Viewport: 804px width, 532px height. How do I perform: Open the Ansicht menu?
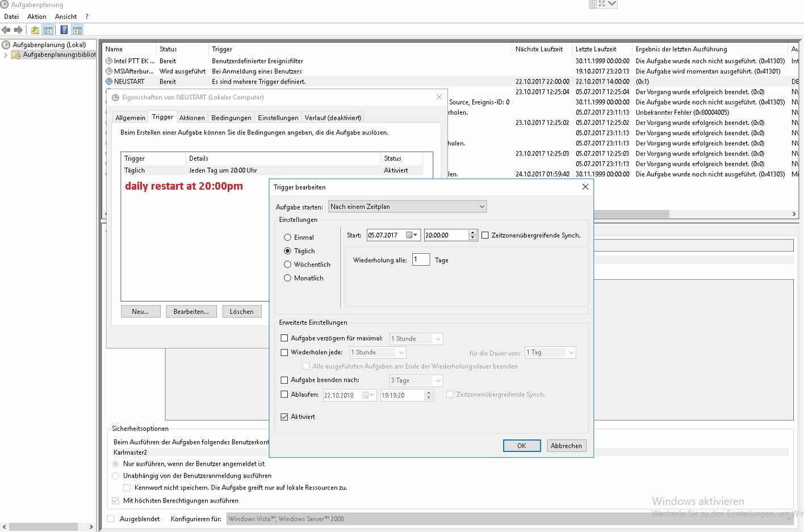[66, 16]
